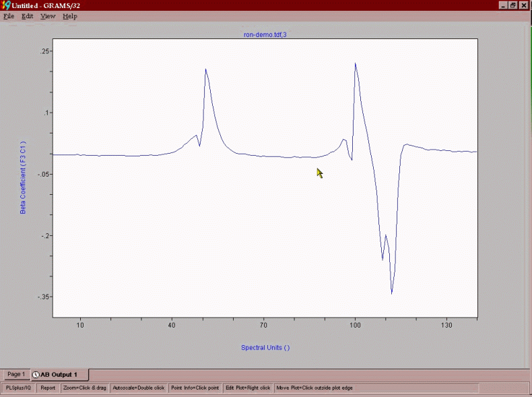This screenshot has height=397, width=532.
Task: Click the Spectral Units axis label
Action: point(265,347)
